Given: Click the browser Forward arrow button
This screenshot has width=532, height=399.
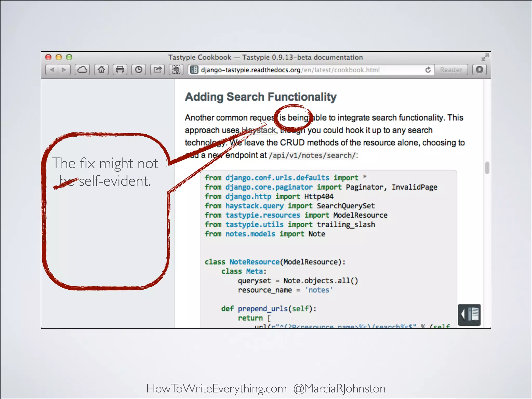Looking at the screenshot, I should [64, 70].
